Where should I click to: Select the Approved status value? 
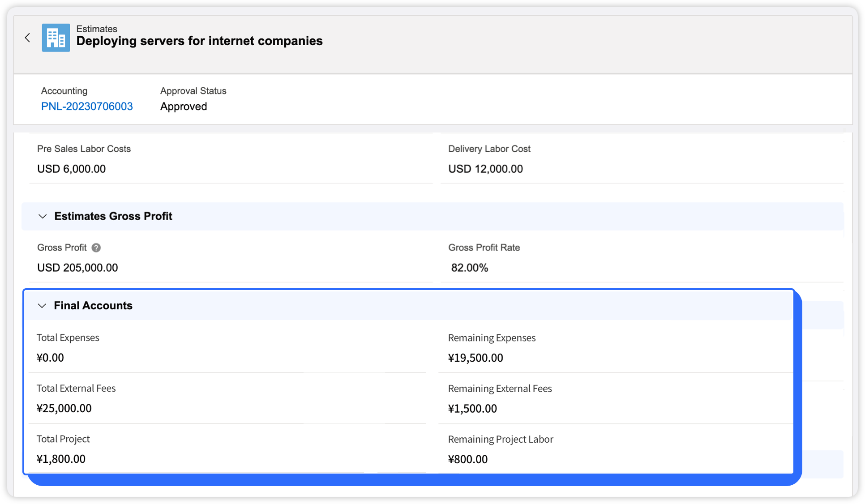[x=184, y=107]
